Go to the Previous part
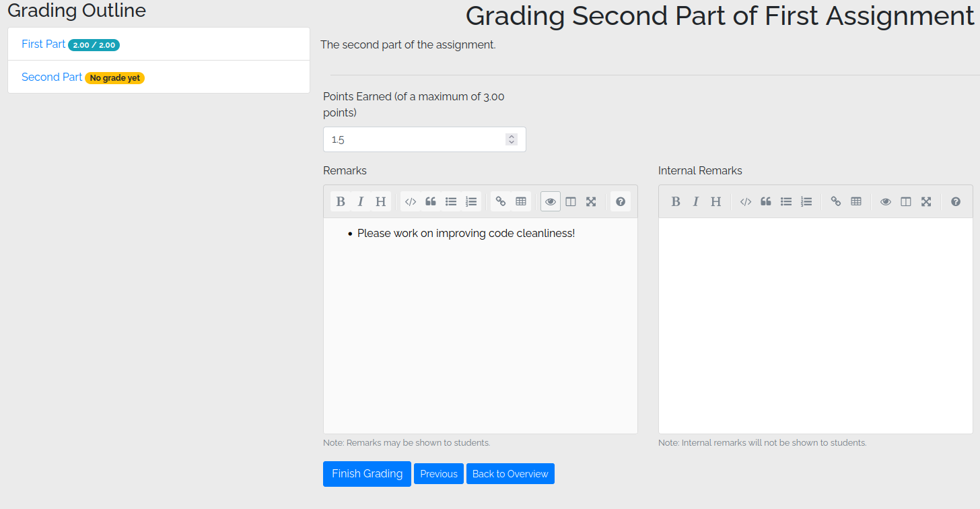 (439, 474)
